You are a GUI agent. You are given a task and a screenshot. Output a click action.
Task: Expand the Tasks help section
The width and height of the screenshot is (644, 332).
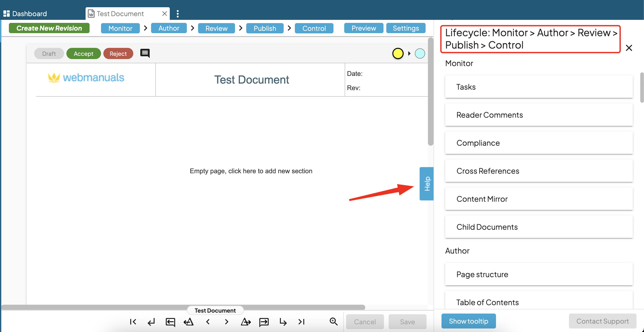pos(539,87)
